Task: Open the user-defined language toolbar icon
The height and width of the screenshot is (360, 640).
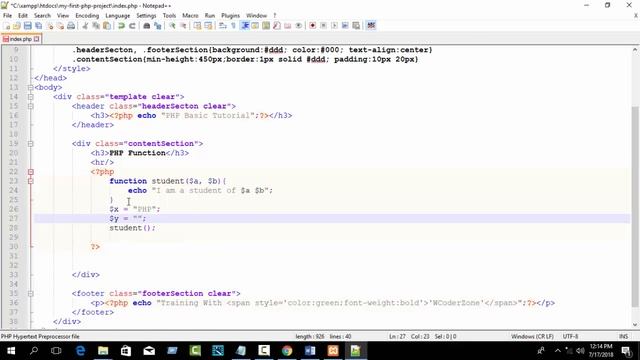Action: (255, 26)
